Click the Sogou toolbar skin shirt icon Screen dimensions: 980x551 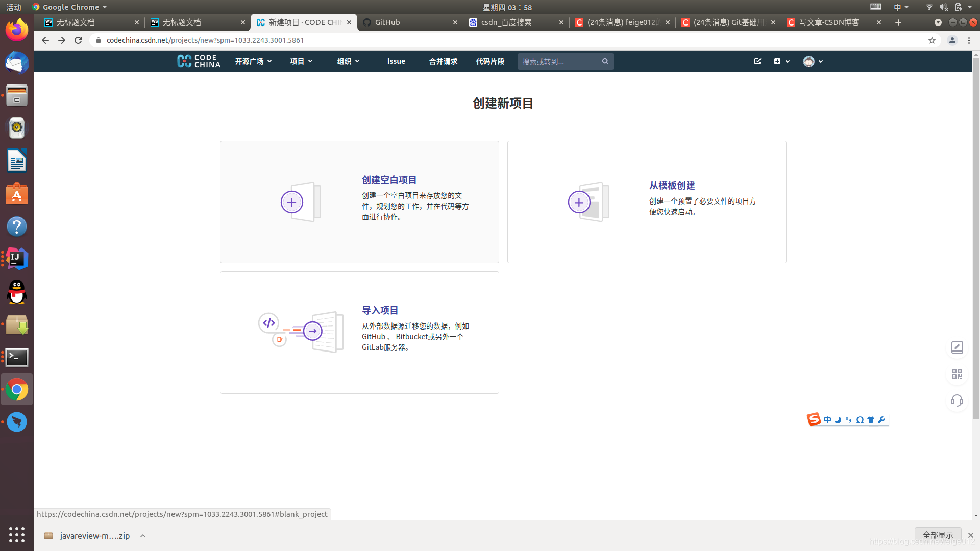pyautogui.click(x=871, y=420)
